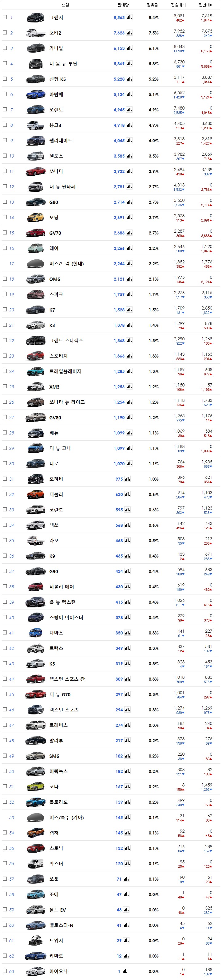Open chart icon for 말리부
This screenshot has width=222, height=980.
(x=127, y=740)
